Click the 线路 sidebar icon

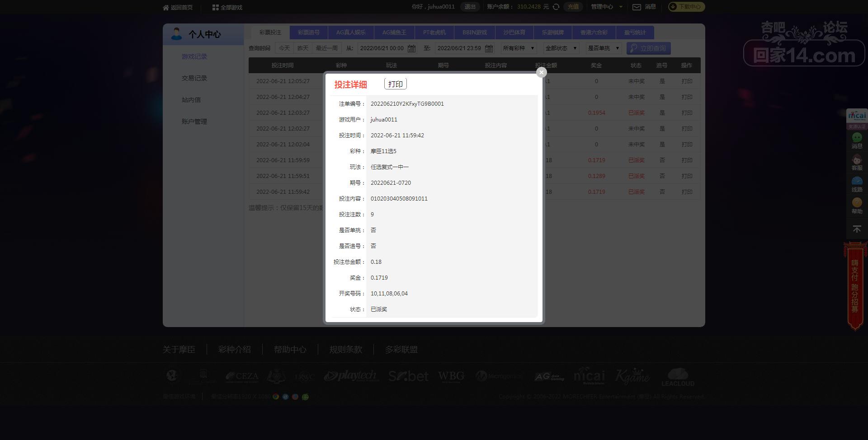coord(857,184)
